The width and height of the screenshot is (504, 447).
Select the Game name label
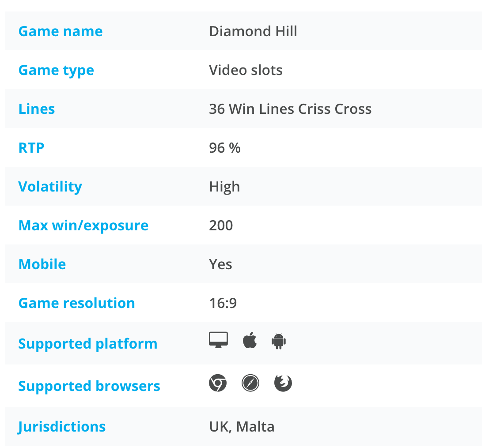click(61, 31)
